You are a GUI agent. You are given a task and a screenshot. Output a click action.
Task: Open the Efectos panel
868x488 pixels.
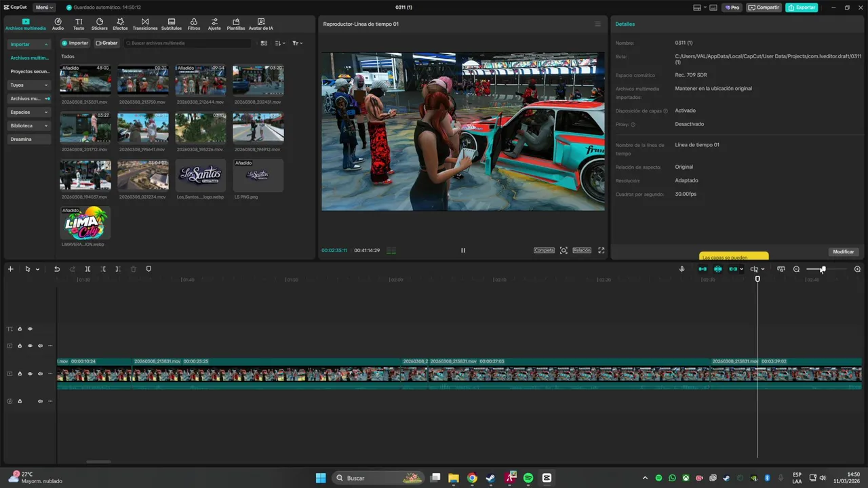tap(120, 24)
